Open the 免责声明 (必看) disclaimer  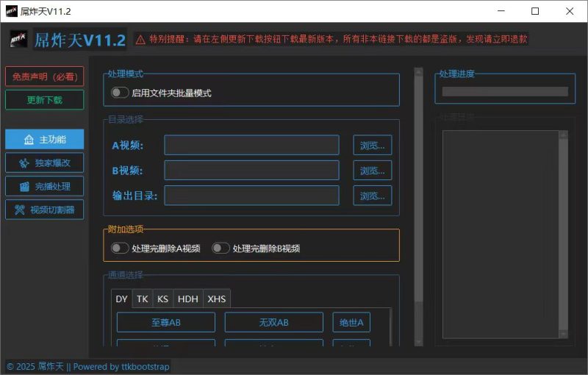(x=44, y=76)
